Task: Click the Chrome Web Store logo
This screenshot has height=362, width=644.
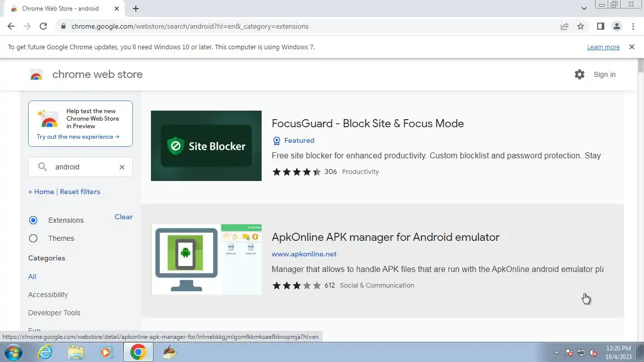Action: pyautogui.click(x=36, y=74)
